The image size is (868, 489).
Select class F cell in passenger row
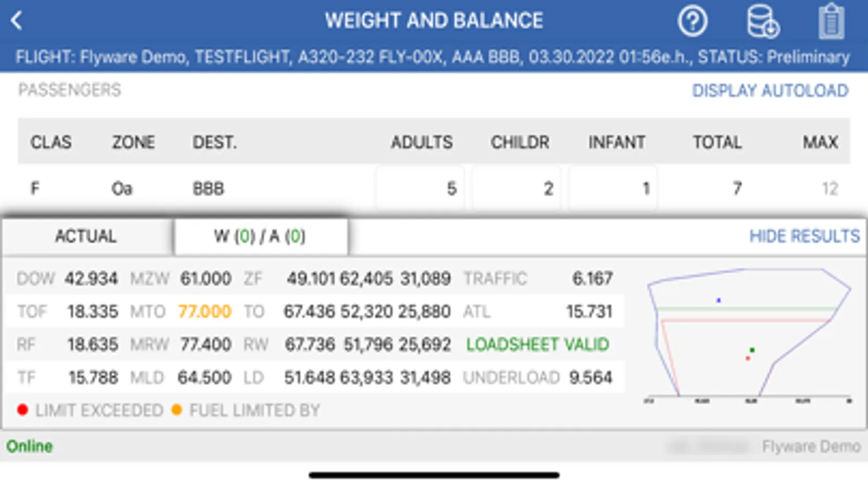pos(35,189)
